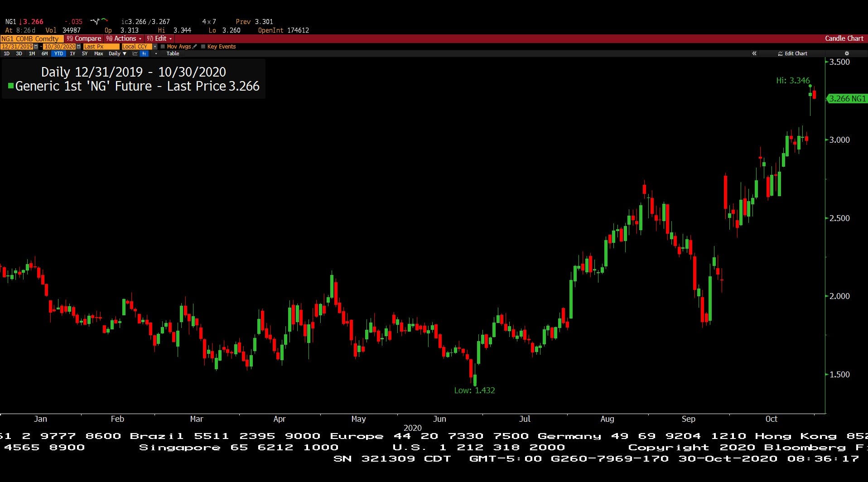Screen dimensions: 868x482
Task: Click the Op 3.313 quote value
Action: (x=122, y=30)
